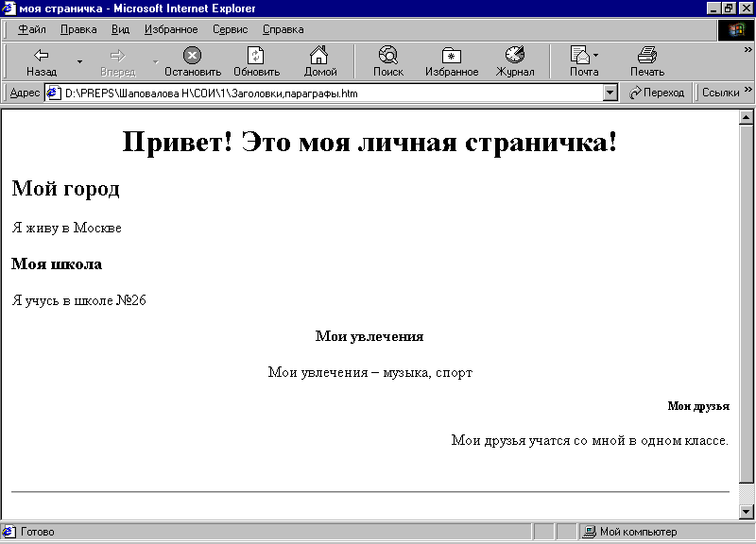The image size is (756, 544).
Task: Click the Переход (Go) button
Action: pos(657,93)
